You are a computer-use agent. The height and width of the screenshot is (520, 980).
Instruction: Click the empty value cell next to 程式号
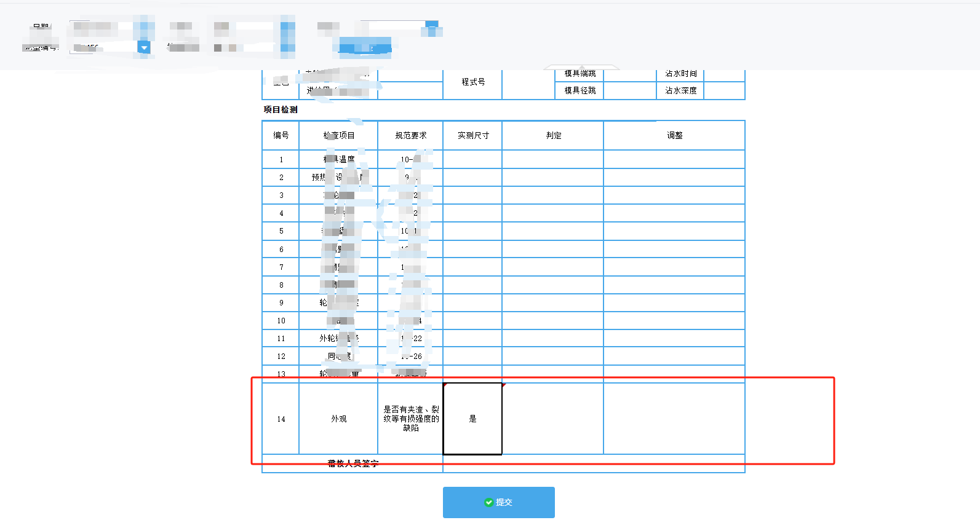tap(528, 82)
